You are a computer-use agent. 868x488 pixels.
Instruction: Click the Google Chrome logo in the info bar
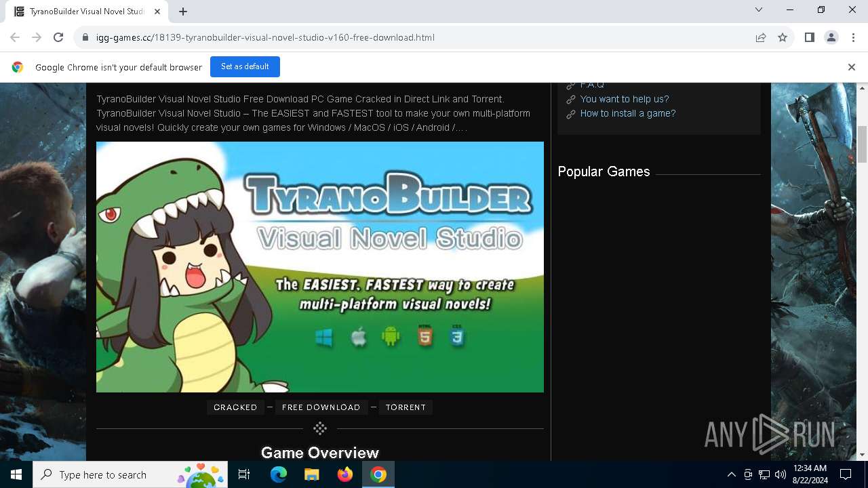(x=18, y=67)
